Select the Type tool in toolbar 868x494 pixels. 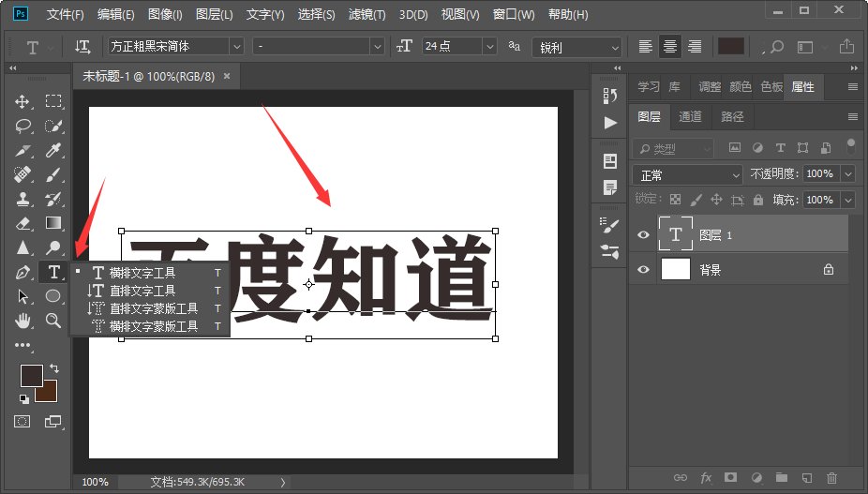53,272
